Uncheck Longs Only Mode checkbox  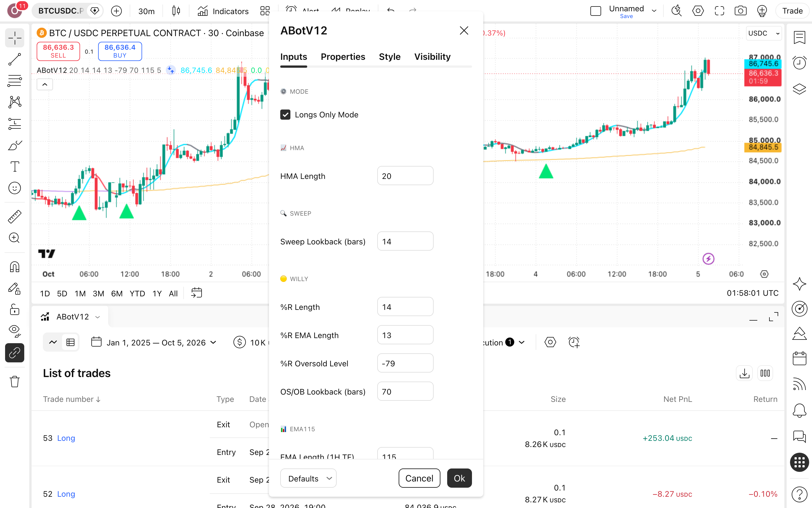285,115
